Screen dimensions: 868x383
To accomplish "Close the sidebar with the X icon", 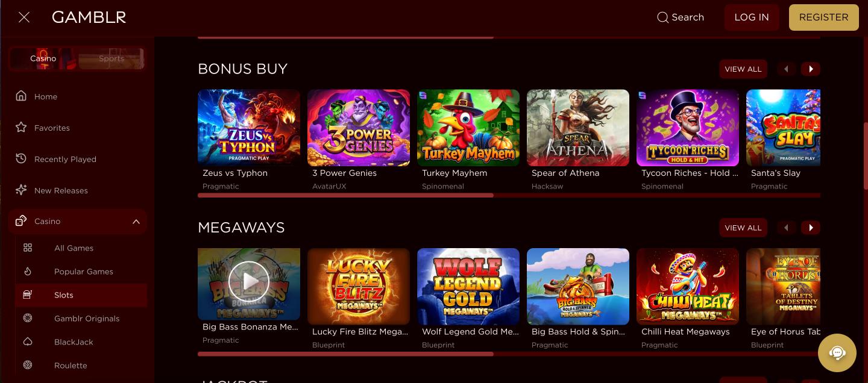I will [24, 17].
